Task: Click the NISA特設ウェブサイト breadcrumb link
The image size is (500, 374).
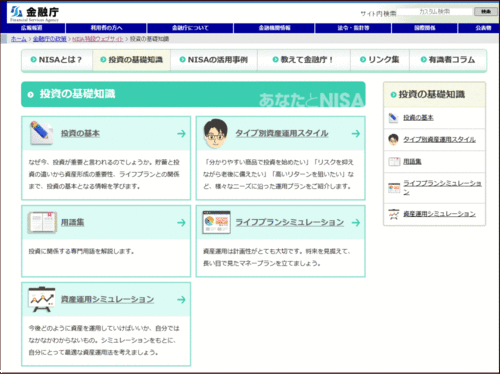Action: tap(98, 39)
